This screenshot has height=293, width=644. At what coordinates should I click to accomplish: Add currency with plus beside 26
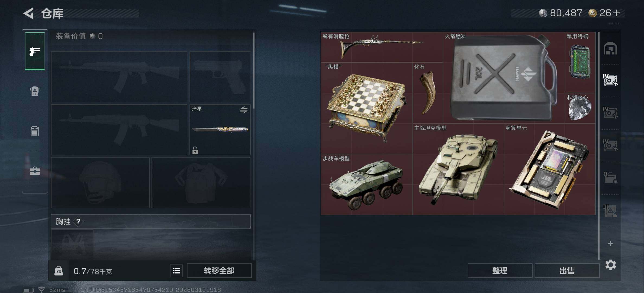tap(616, 13)
